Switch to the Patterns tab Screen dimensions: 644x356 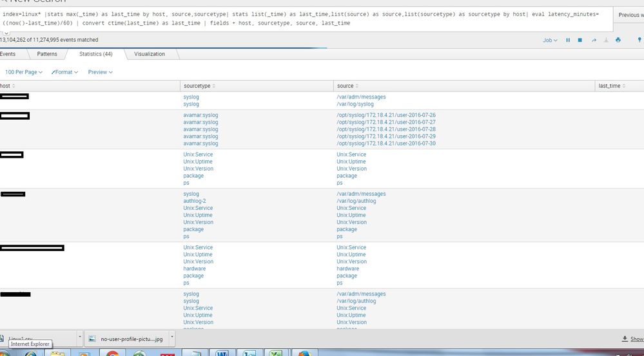47,54
